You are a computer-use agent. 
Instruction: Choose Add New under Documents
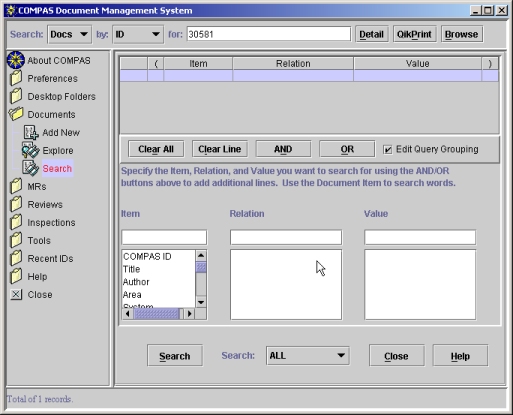pyautogui.click(x=61, y=133)
